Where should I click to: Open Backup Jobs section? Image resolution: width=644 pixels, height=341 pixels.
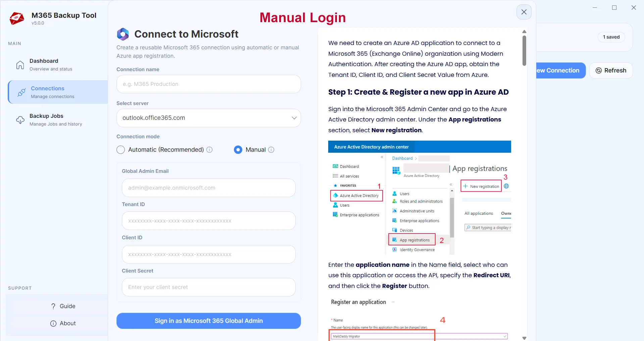tap(58, 119)
